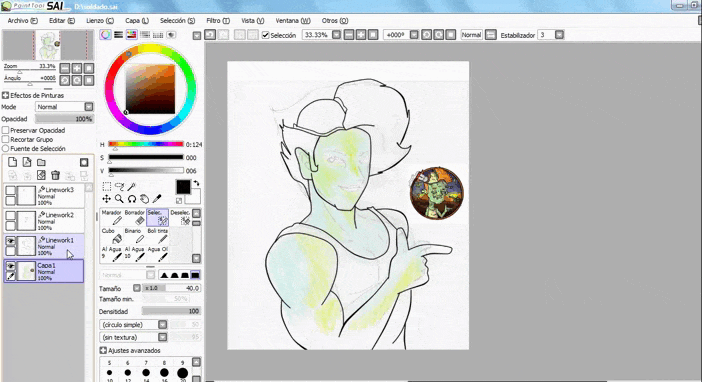Swap foreground and background colors
Screen dimensions: 702x382
(196, 183)
